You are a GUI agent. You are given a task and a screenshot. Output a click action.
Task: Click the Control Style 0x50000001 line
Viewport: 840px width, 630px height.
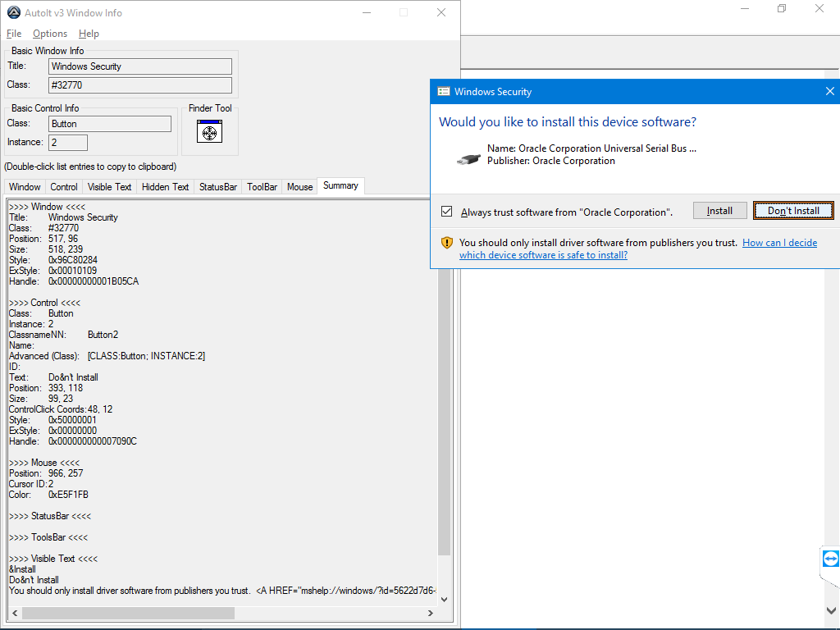[52, 420]
